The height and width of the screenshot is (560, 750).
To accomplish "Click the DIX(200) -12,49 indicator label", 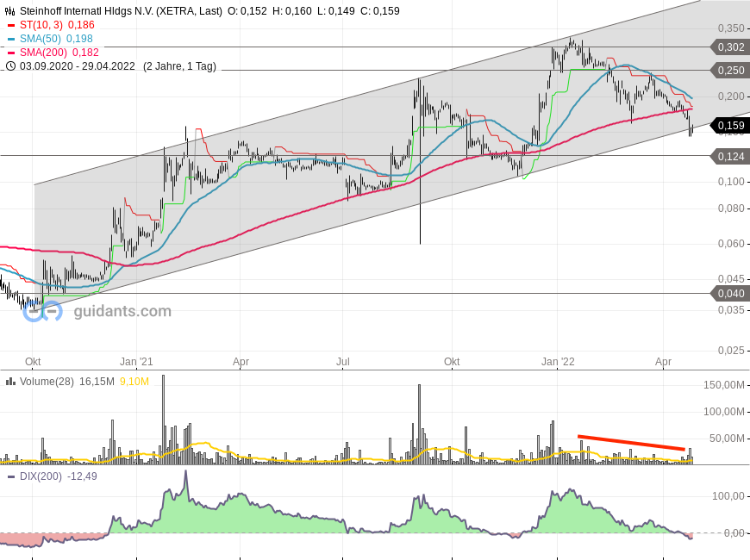I will click(x=58, y=476).
